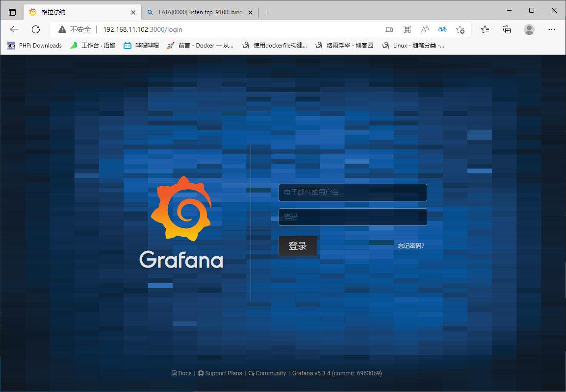Open the favorites list icon
Screen dimensions: 566x392
point(485,29)
